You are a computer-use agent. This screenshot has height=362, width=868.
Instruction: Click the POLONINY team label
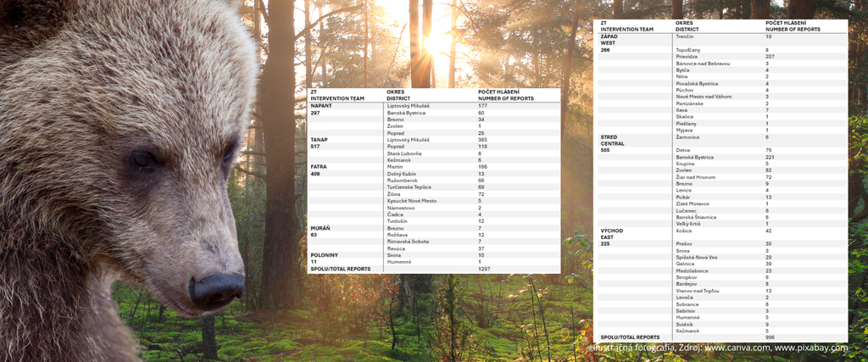[x=323, y=255]
